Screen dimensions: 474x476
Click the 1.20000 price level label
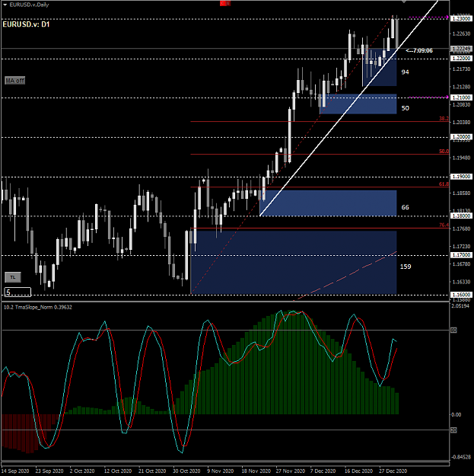(461, 137)
